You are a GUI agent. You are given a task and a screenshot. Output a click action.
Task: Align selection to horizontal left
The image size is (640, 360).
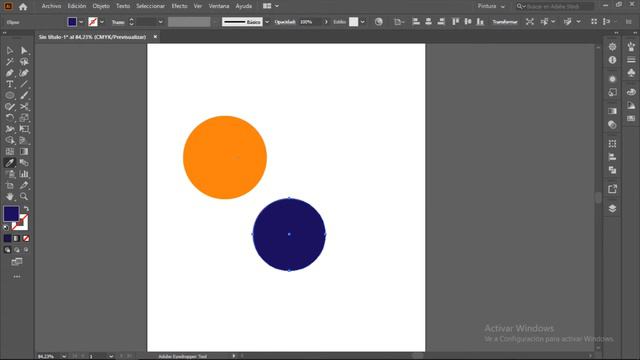[416, 22]
